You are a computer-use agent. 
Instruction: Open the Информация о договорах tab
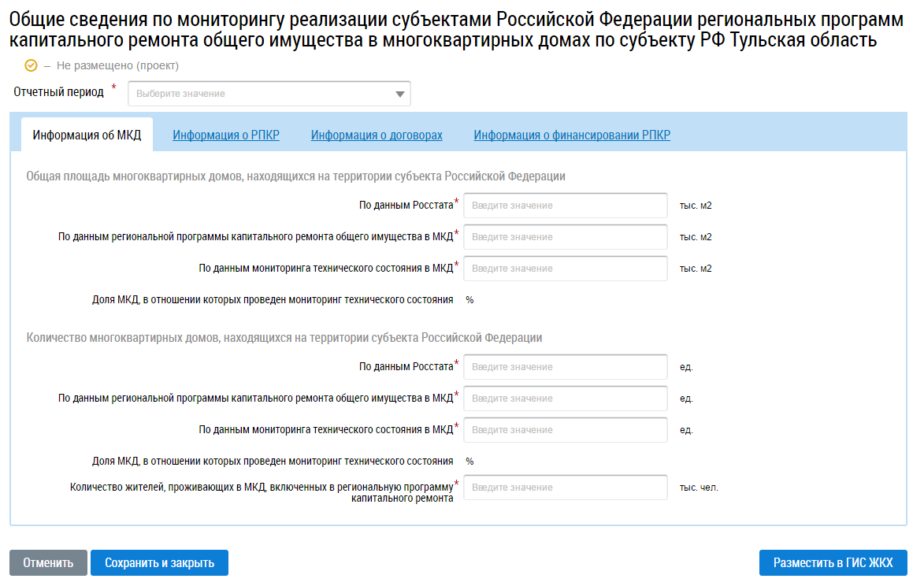tap(377, 135)
